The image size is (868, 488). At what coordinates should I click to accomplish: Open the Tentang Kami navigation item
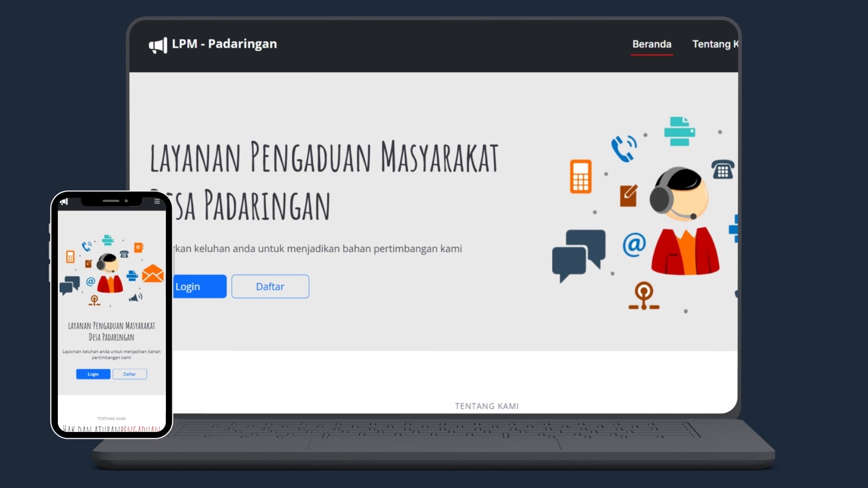pos(714,44)
